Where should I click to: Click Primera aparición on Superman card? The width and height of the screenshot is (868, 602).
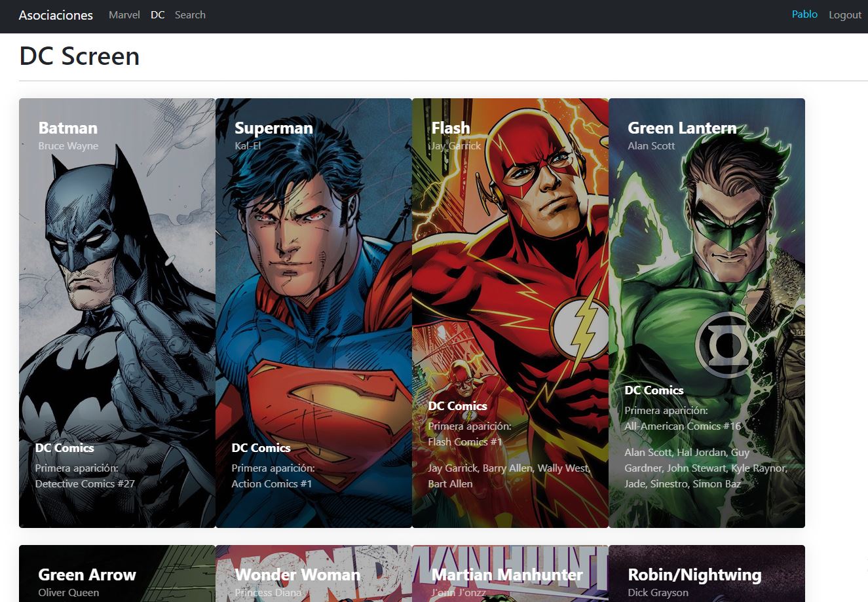click(273, 468)
